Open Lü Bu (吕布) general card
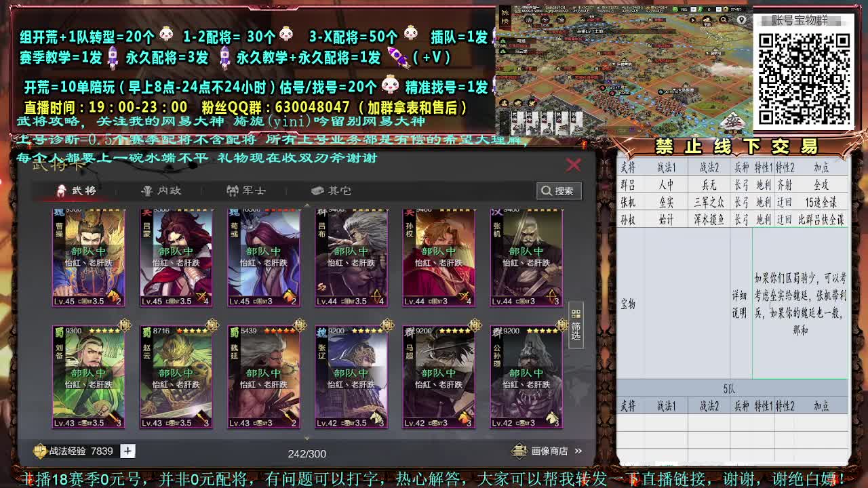 pyautogui.click(x=351, y=258)
